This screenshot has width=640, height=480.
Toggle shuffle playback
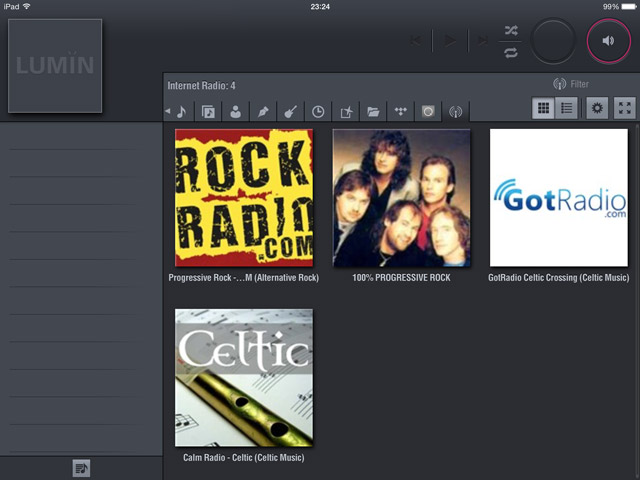[x=511, y=30]
